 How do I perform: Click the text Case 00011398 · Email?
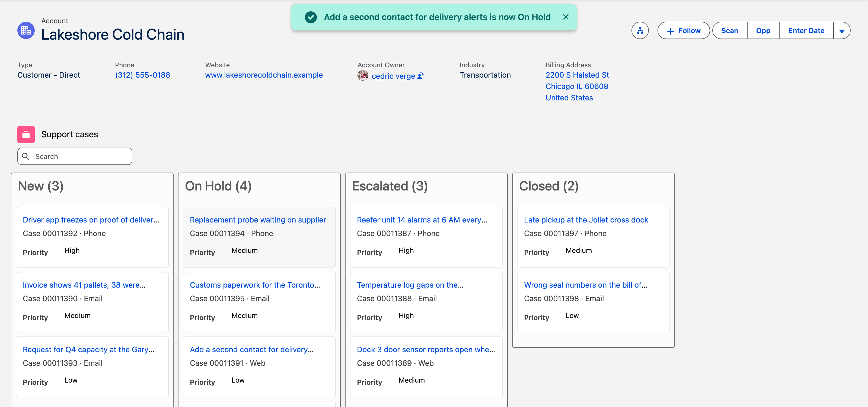click(x=564, y=298)
